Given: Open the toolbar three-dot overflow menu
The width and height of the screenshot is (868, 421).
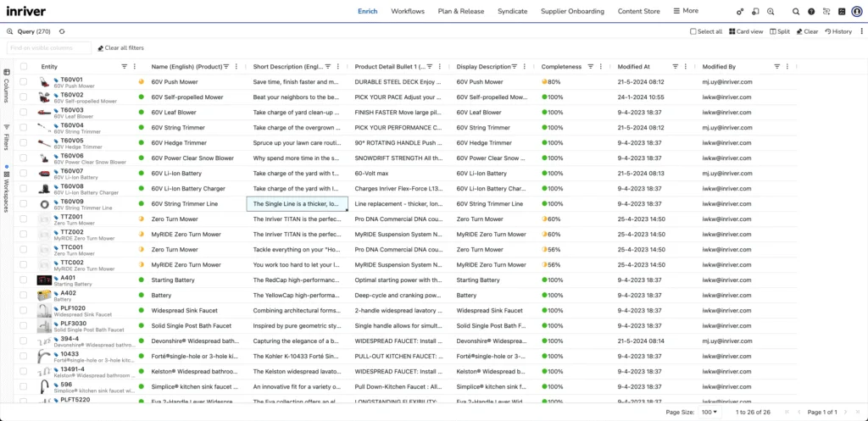Looking at the screenshot, I should [x=860, y=31].
